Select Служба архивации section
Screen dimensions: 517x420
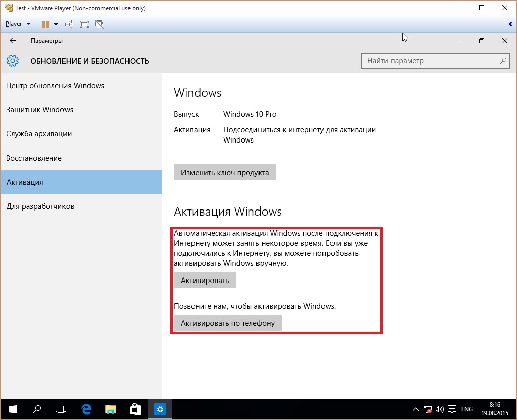[81, 134]
